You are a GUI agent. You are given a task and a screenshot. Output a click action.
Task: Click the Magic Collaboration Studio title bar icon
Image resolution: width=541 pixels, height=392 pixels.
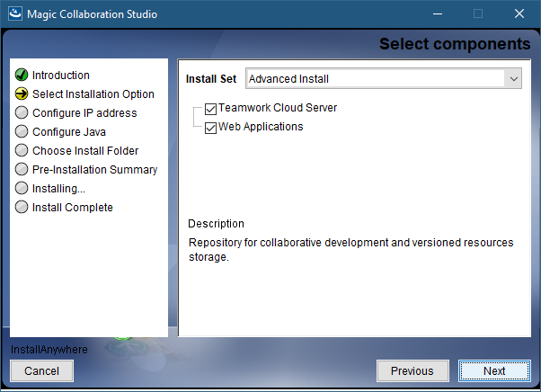pos(15,13)
